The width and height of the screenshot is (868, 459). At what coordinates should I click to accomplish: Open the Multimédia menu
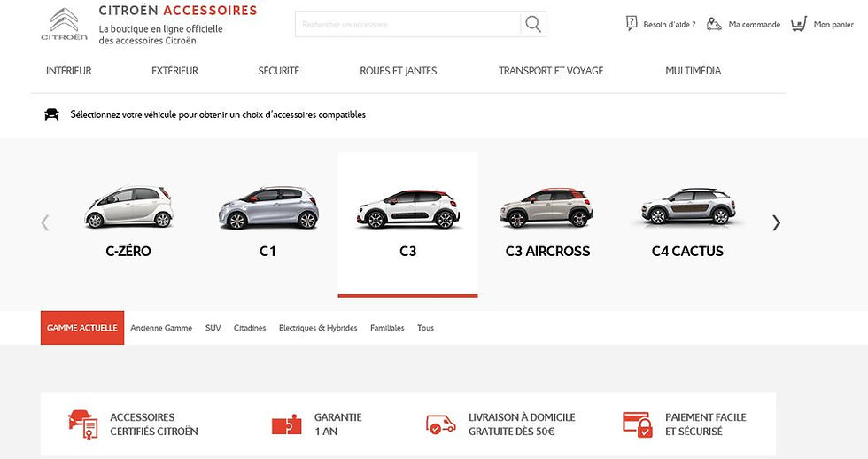693,71
